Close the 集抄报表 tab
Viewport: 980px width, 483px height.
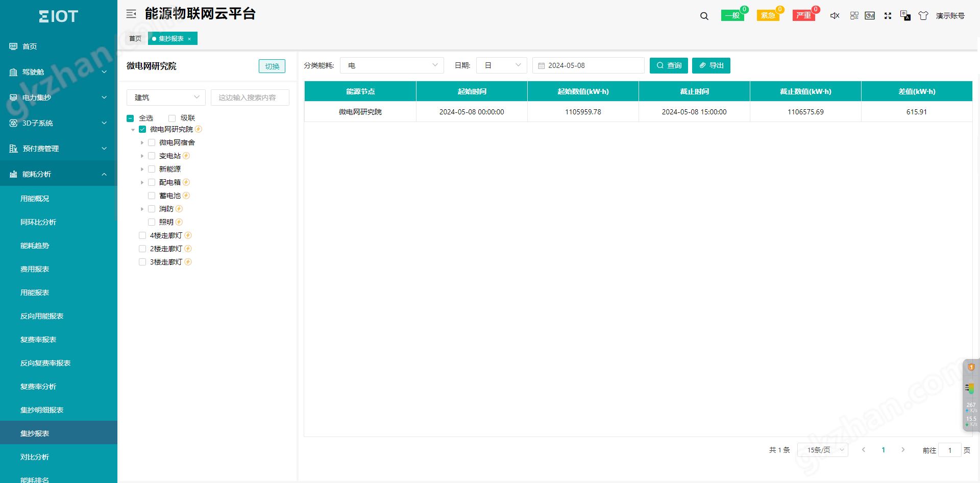coord(189,39)
